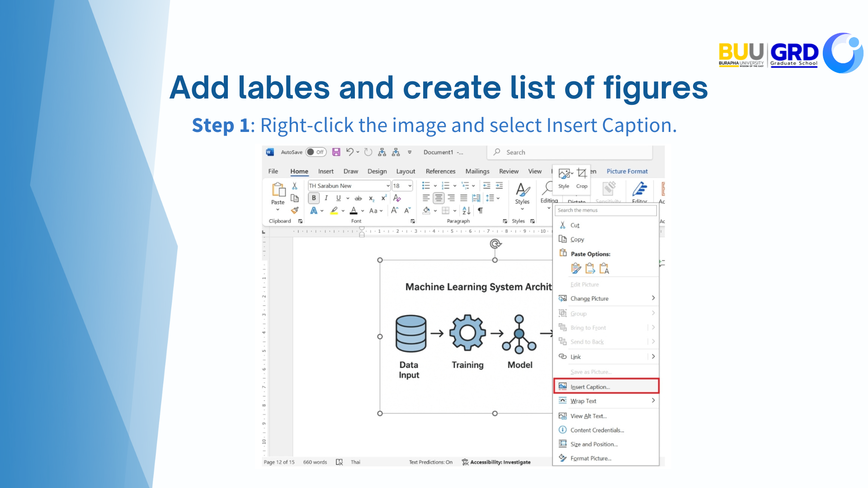Click the Cut scissors in ribbon
868x488 pixels.
click(x=294, y=186)
